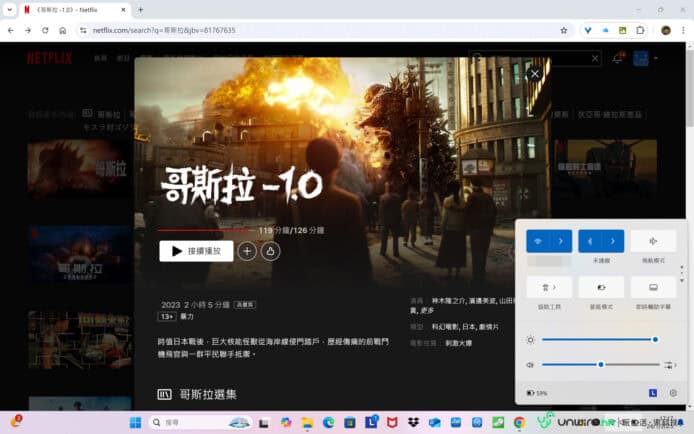Open the 科幻電影 genre link
This screenshot has width=694, height=434.
(445, 327)
